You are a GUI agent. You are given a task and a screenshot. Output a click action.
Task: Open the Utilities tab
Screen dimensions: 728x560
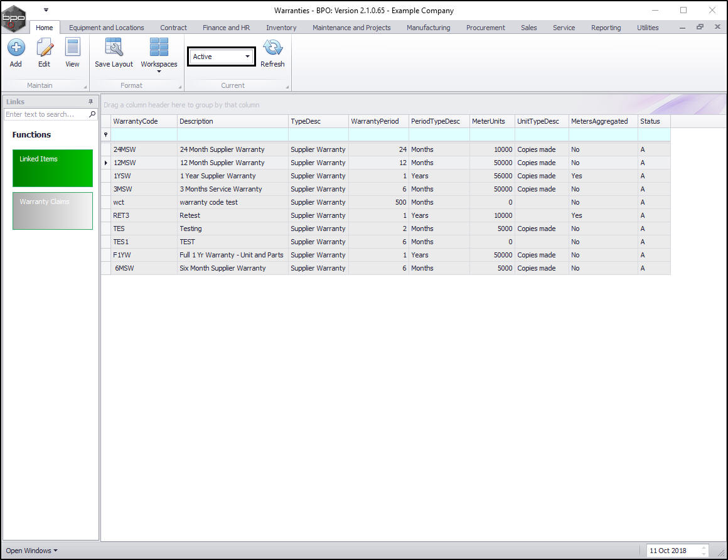[x=647, y=28]
